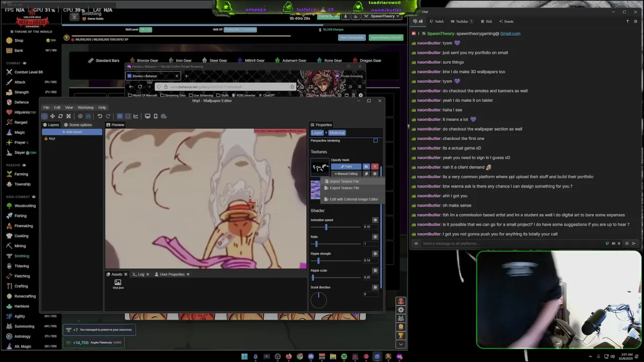The image size is (644, 362).
Task: Click the Paint button
Action: coord(346,166)
